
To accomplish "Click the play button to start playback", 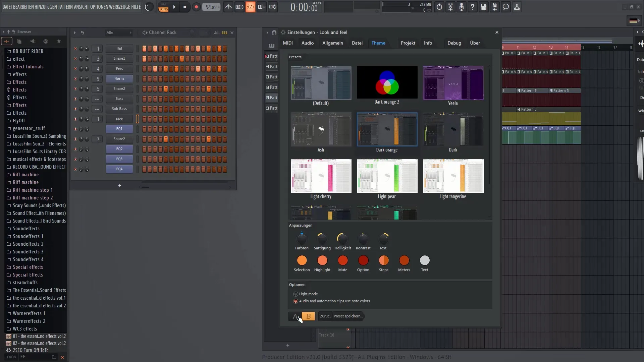I will point(174,7).
